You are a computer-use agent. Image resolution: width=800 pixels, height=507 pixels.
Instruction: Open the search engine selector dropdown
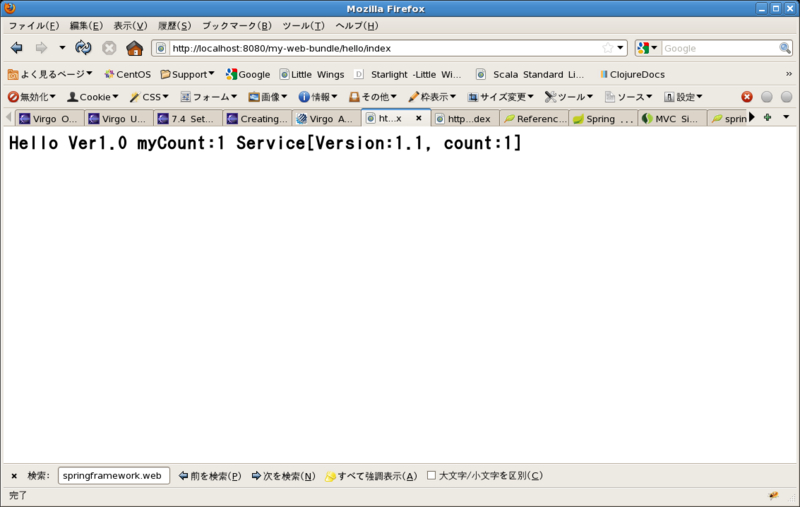(647, 48)
